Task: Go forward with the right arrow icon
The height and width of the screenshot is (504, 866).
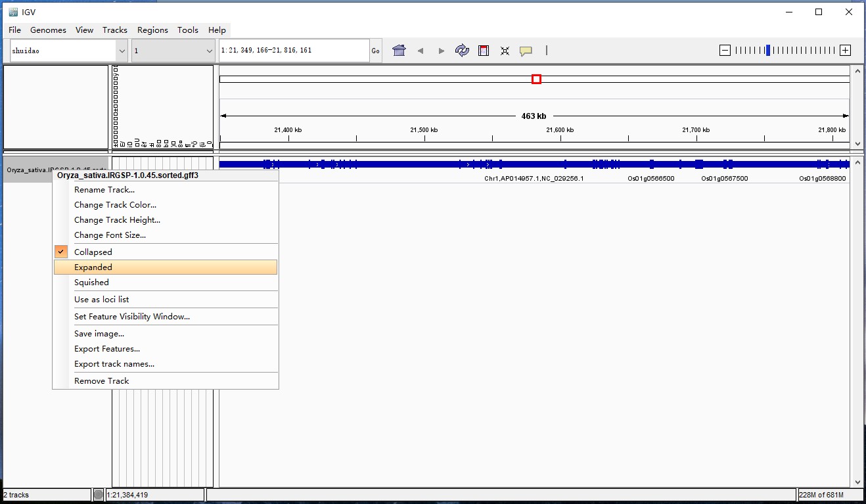Action: pyautogui.click(x=442, y=51)
